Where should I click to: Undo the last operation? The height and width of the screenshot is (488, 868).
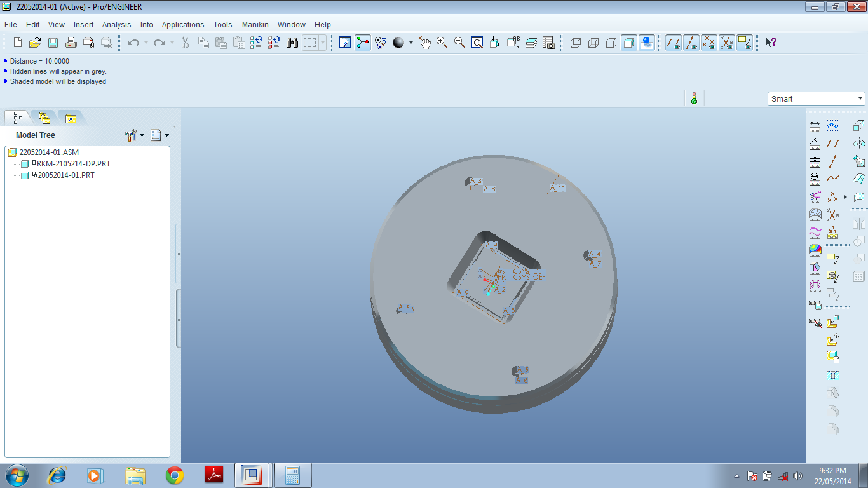[133, 43]
